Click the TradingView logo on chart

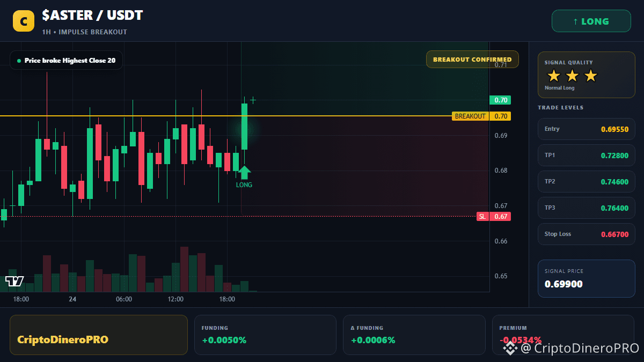coord(14,281)
